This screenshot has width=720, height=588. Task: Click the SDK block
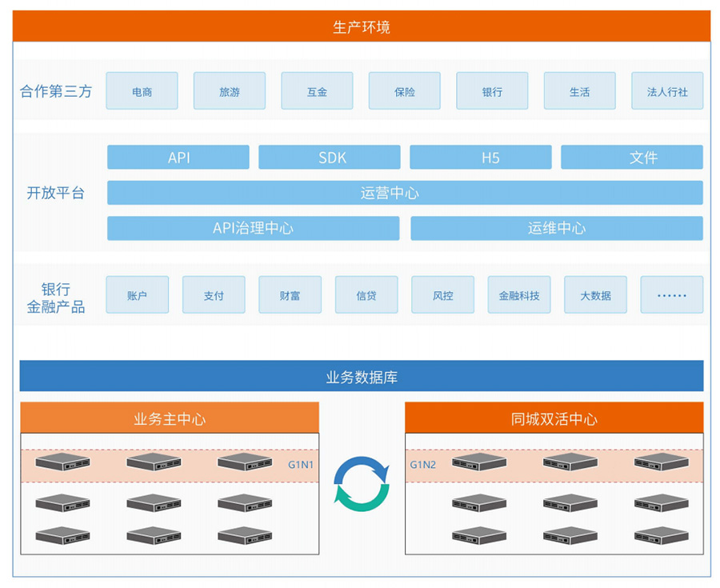[330, 157]
